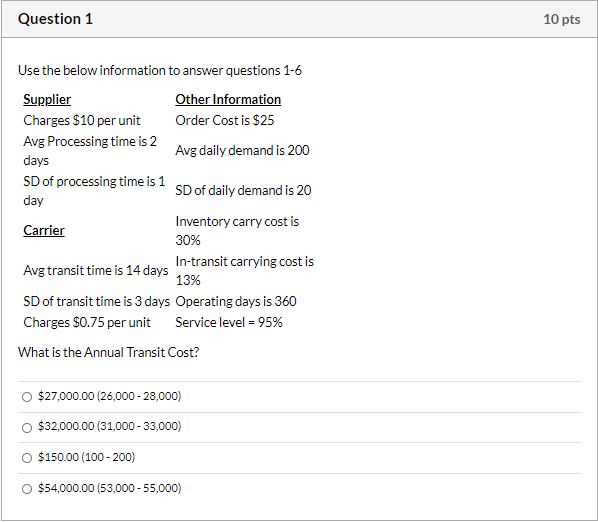Pick the $54,000.00 radio option

click(27, 489)
